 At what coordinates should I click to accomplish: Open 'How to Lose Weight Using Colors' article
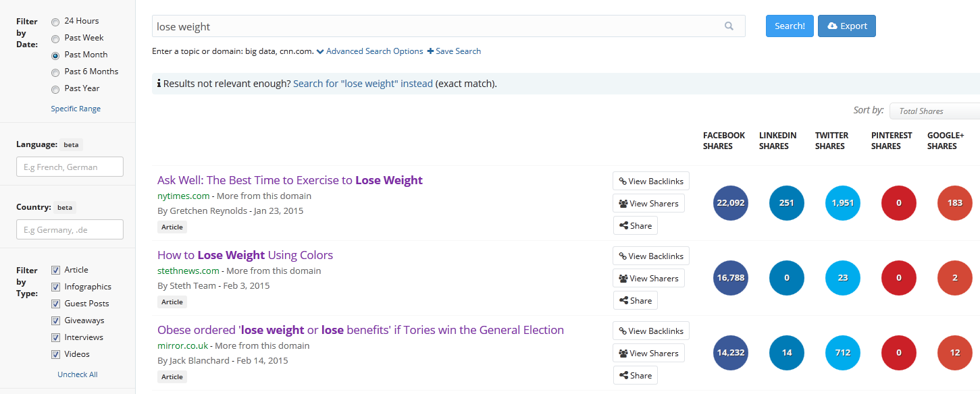pos(245,255)
